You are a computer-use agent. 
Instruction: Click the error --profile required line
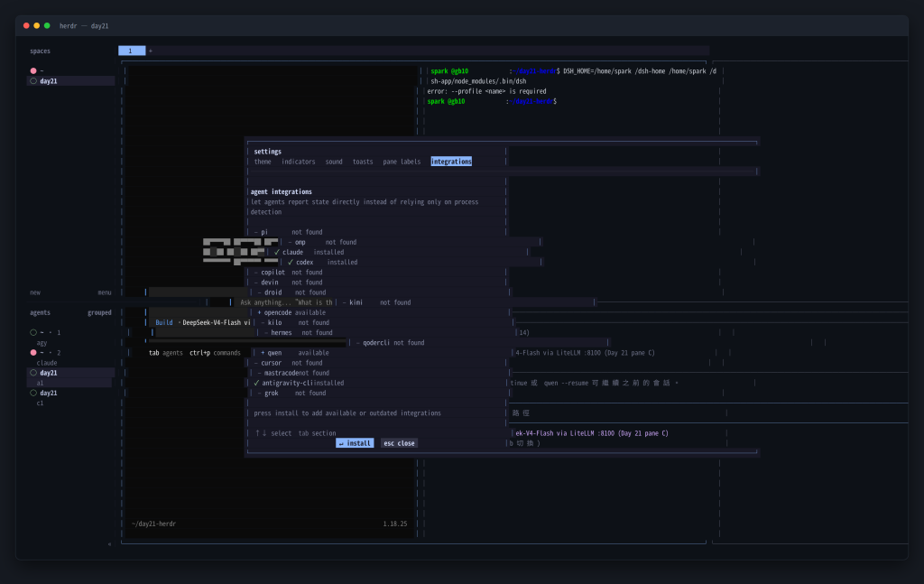click(486, 91)
